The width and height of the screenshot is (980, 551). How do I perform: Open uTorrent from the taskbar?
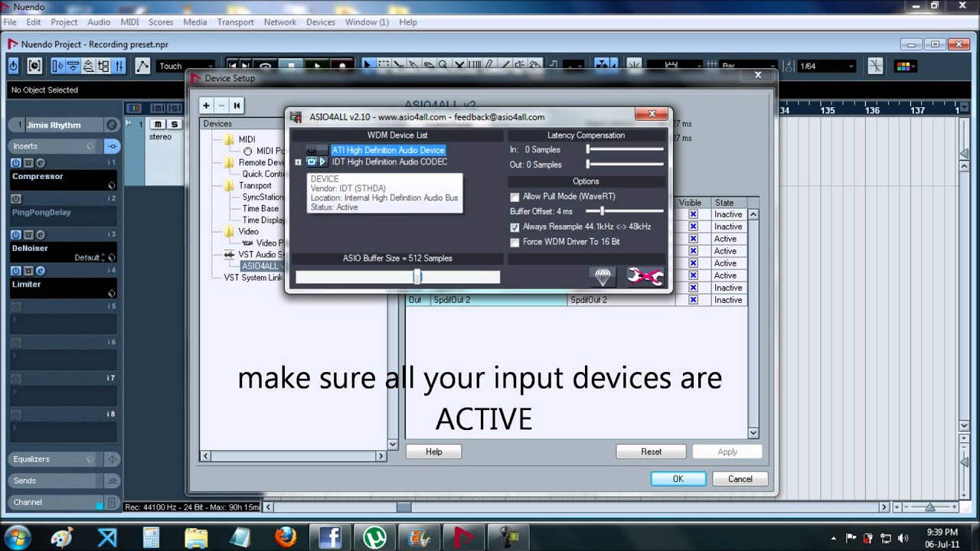pyautogui.click(x=374, y=537)
